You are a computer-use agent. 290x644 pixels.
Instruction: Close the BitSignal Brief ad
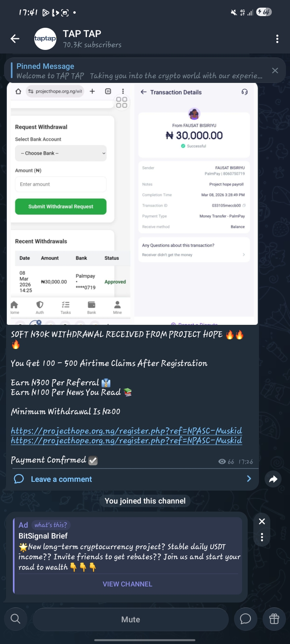[x=262, y=521]
